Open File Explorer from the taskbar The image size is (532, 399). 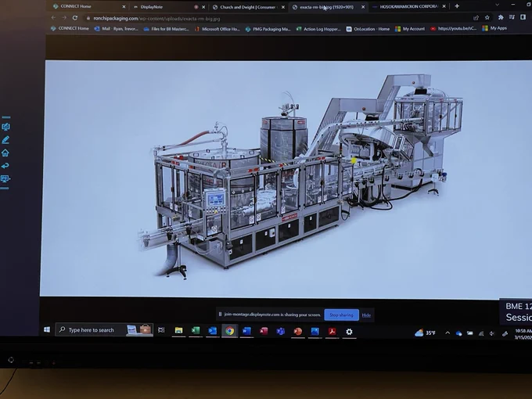178,330
